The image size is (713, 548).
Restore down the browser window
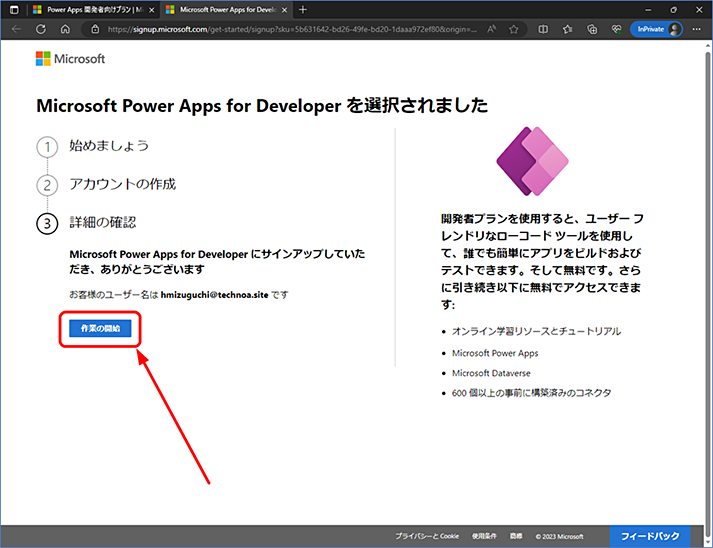pos(673,10)
